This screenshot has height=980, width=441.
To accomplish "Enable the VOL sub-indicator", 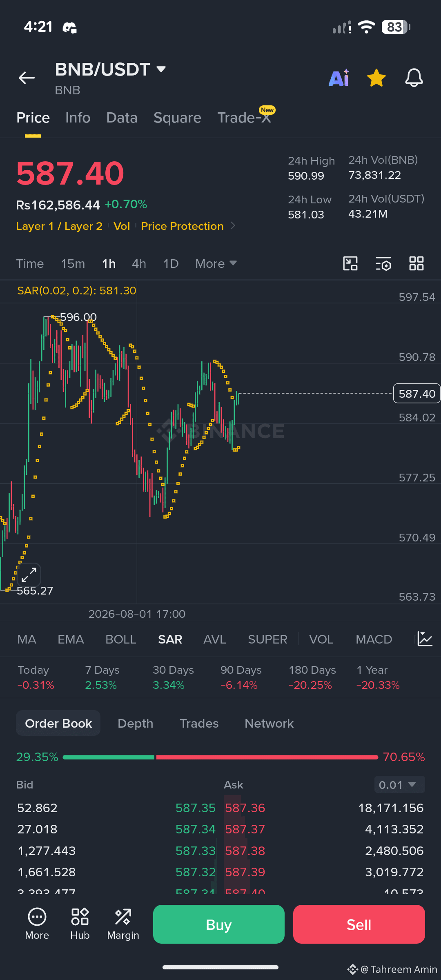I will 321,639.
